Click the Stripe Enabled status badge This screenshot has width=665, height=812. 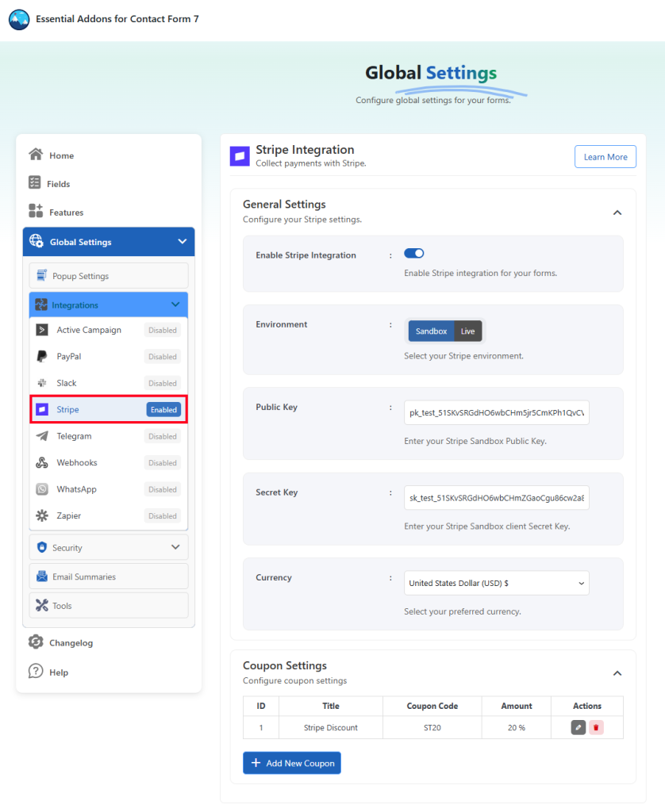tap(163, 410)
